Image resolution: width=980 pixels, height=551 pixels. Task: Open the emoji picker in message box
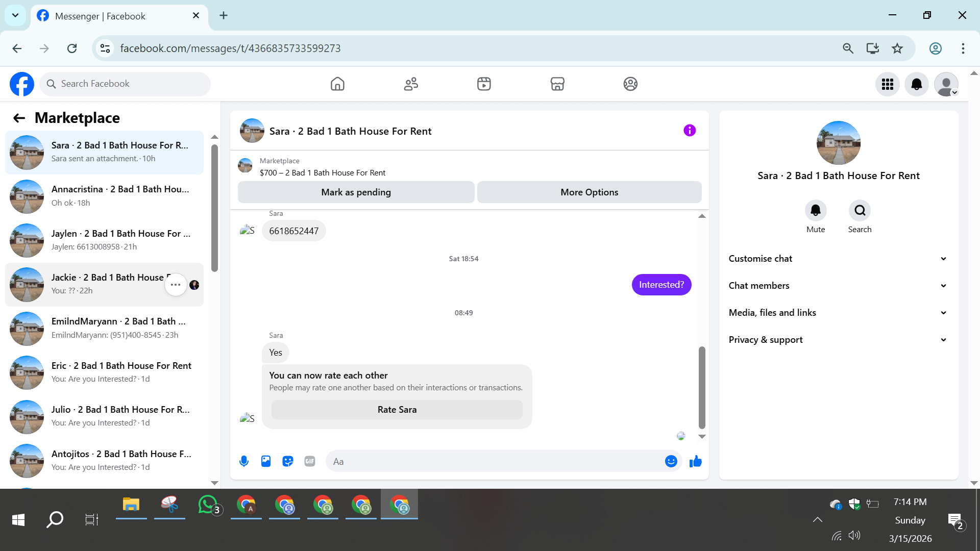pyautogui.click(x=671, y=461)
